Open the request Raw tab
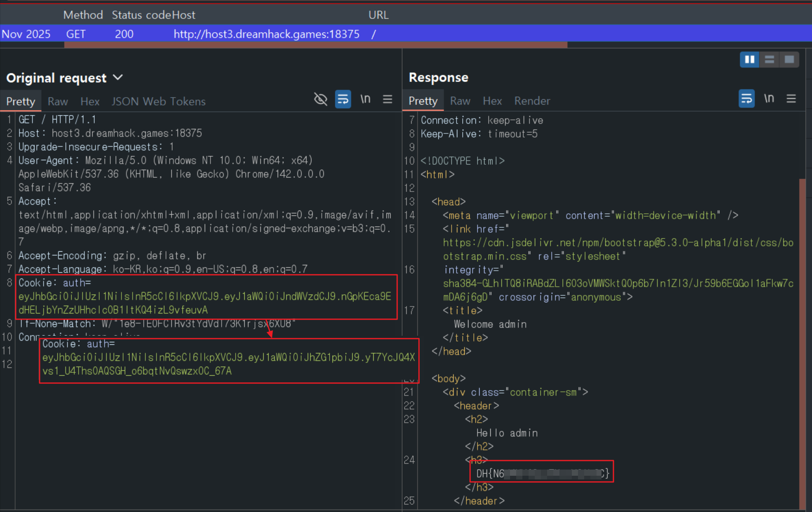812x512 pixels. click(x=57, y=101)
